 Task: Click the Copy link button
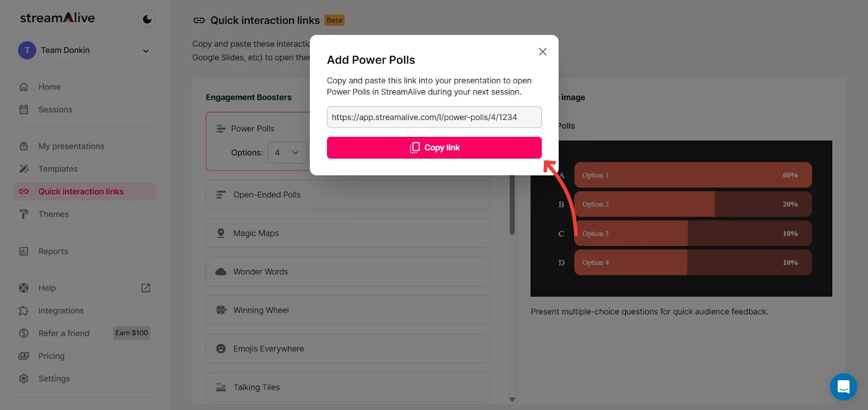click(x=434, y=148)
